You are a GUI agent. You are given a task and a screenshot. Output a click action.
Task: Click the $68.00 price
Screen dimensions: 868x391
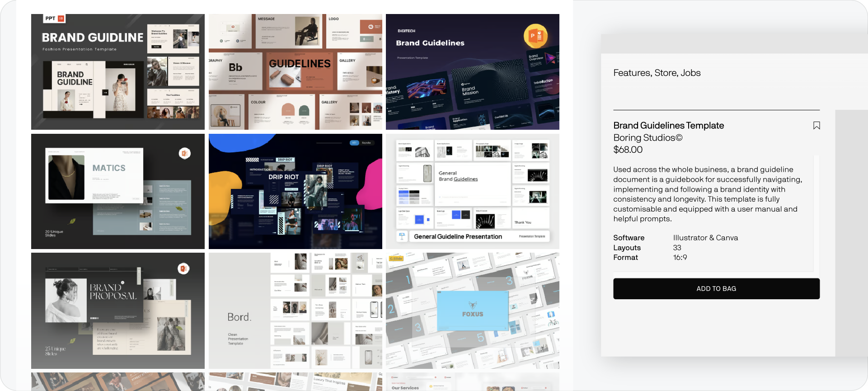coord(628,150)
